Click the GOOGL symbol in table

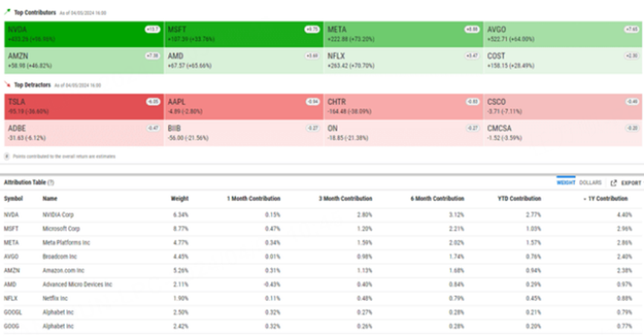point(13,312)
